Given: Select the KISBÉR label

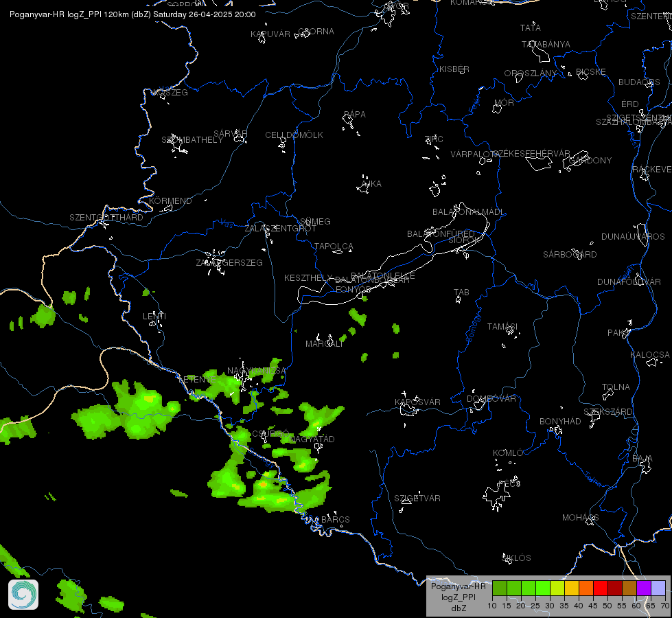Looking at the screenshot, I should pyautogui.click(x=454, y=69).
